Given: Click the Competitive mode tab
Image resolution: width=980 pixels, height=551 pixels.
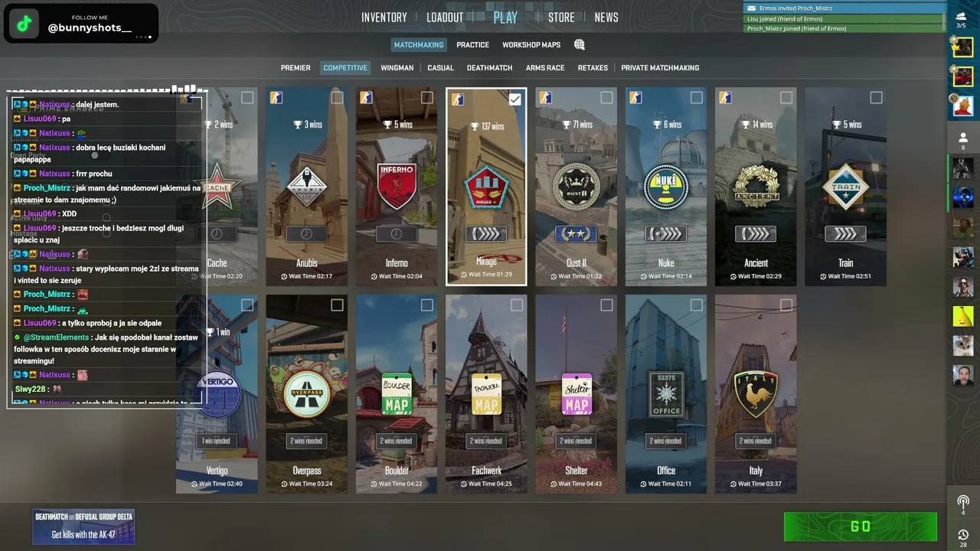Looking at the screenshot, I should pyautogui.click(x=345, y=68).
